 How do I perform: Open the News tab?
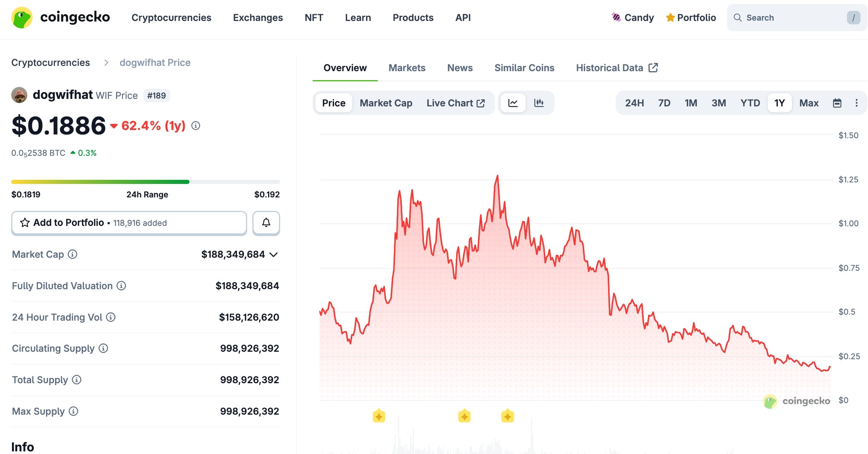[459, 67]
